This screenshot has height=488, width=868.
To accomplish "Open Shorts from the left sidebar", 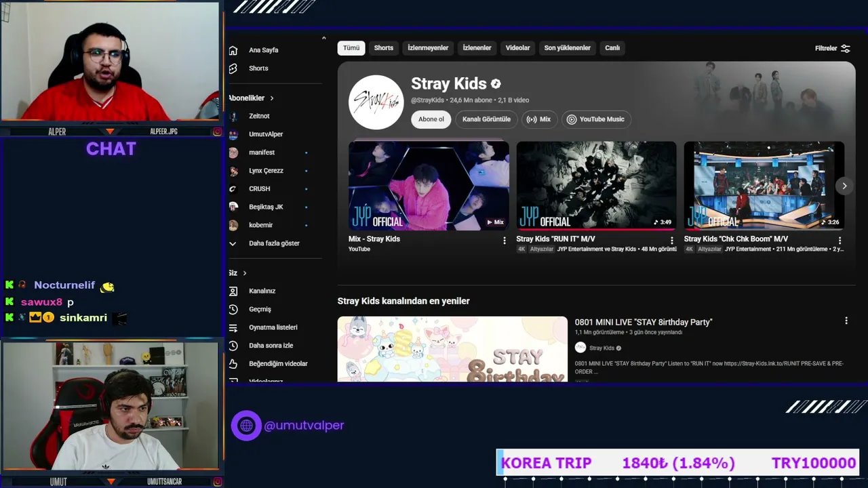I will [x=258, y=68].
